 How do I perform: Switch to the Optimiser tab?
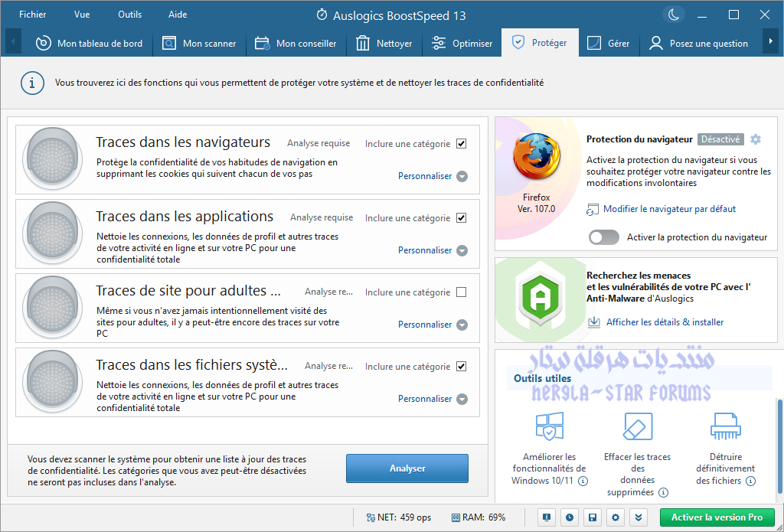point(462,44)
